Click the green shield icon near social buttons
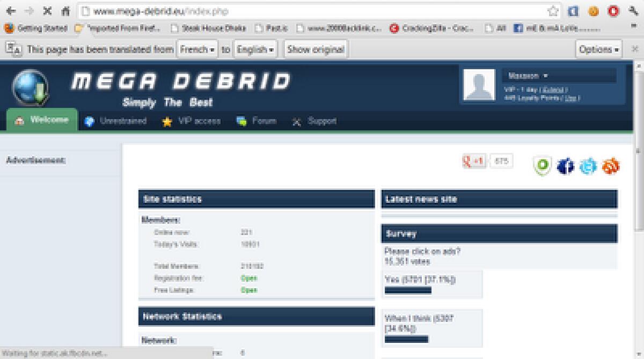This screenshot has height=359, width=644. click(542, 166)
